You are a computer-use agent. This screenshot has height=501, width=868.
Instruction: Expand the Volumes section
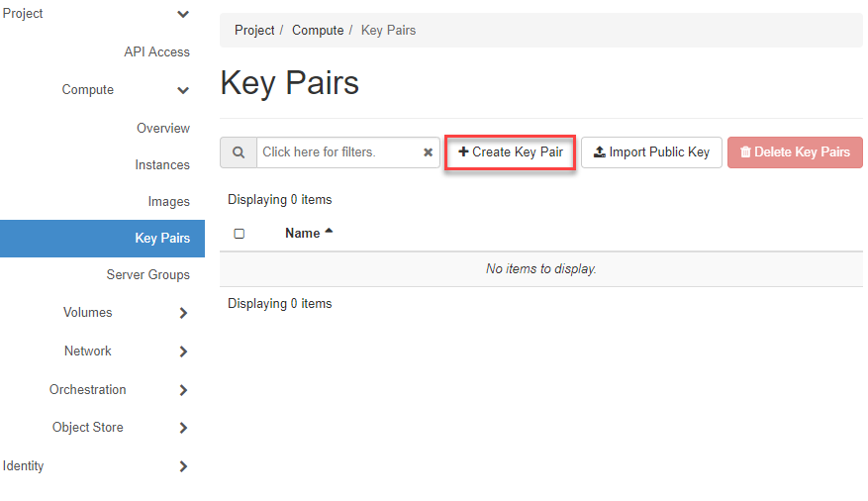pos(183,313)
